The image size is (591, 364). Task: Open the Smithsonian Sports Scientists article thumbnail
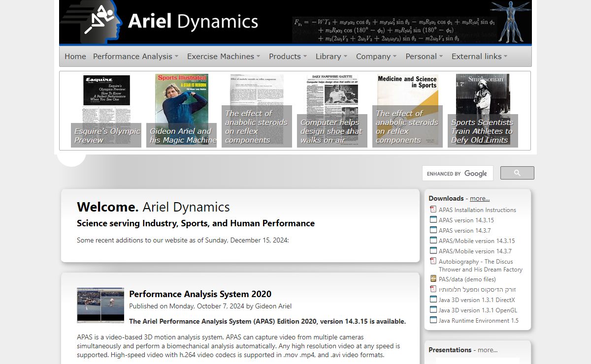point(483,111)
